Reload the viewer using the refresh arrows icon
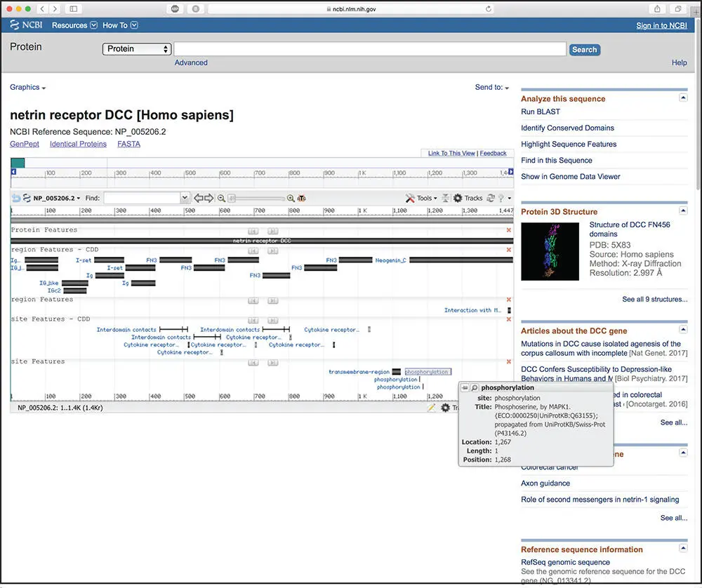Screen dimensions: 702x588 (491, 198)
